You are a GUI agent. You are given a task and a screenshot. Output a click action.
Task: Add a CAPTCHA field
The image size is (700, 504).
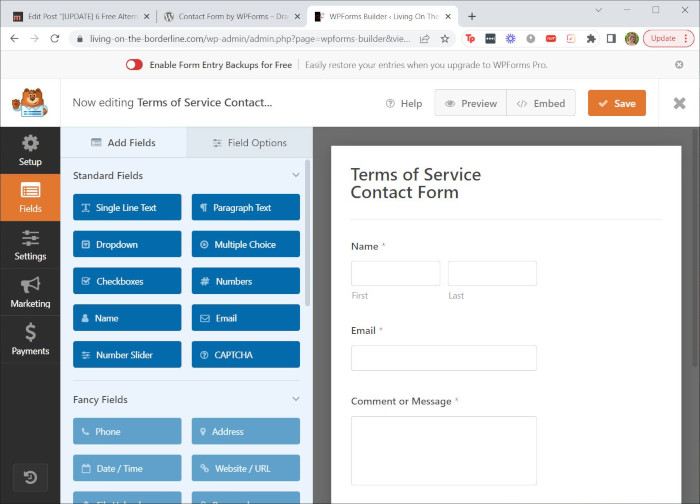coord(246,354)
